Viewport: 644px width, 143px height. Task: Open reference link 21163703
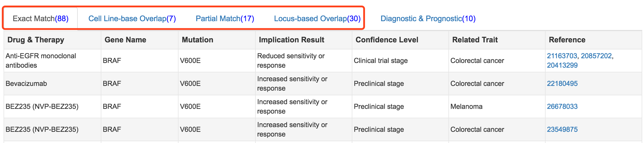pos(562,56)
